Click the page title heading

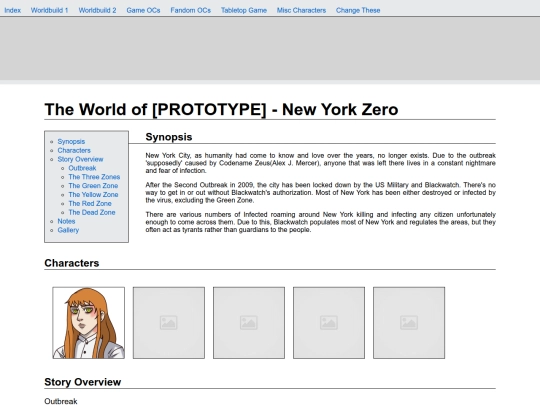(x=221, y=110)
